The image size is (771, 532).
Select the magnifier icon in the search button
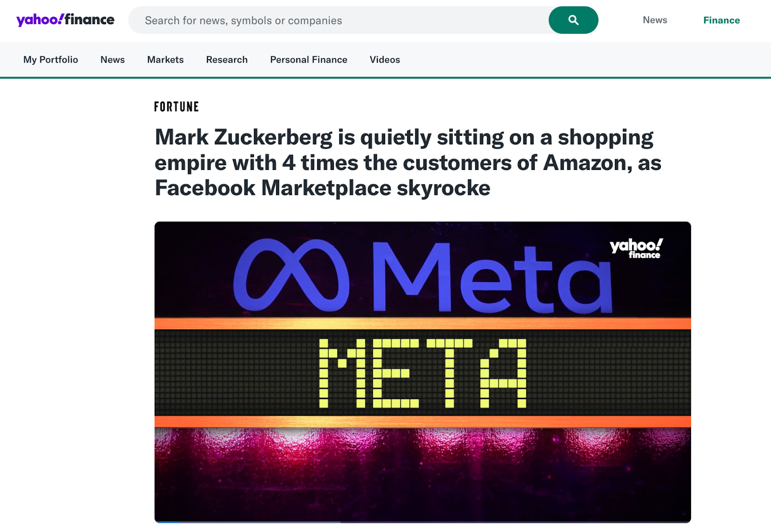pos(573,20)
